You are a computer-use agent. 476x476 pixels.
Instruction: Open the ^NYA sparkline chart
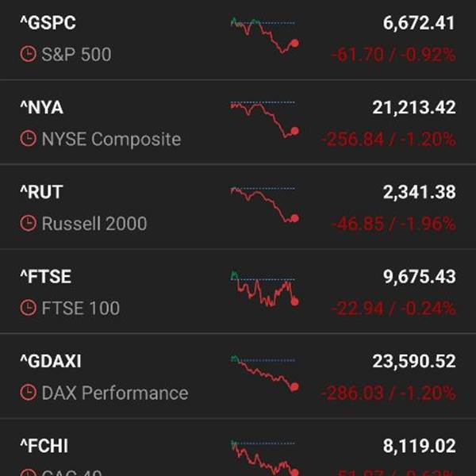(264, 119)
